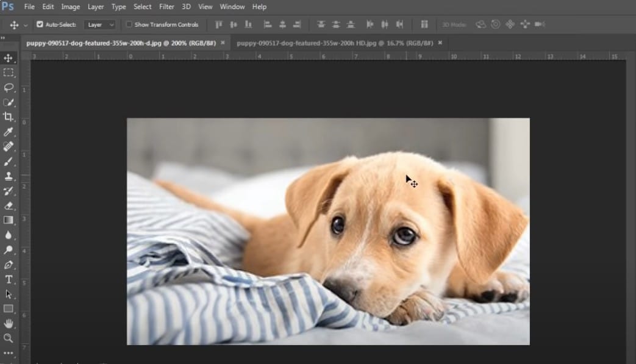The height and width of the screenshot is (364, 636).
Task: Open the Auto-Select Layer dropdown
Action: point(100,25)
